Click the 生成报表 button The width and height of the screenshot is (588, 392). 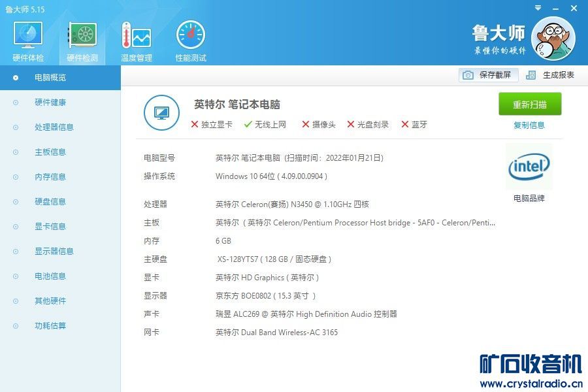tap(551, 75)
